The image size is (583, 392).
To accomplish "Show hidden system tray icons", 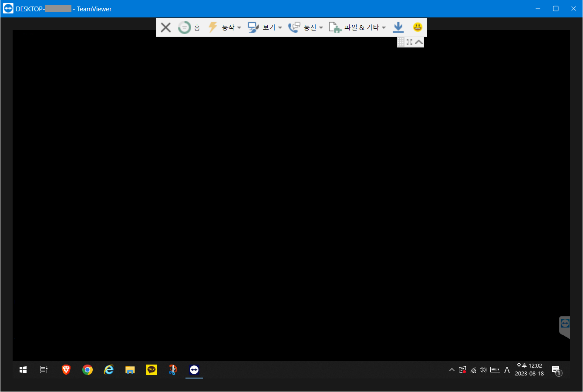I will (452, 370).
